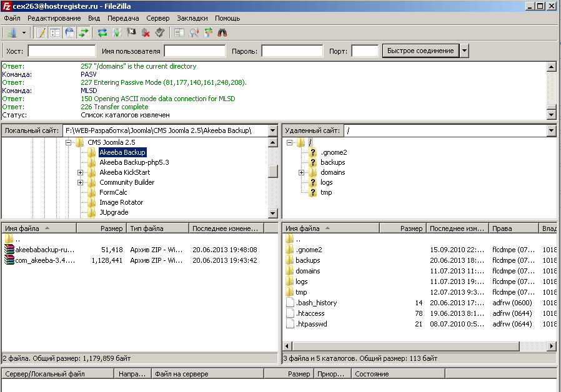
Task: Reconnect to the last server
Action: [x=160, y=32]
